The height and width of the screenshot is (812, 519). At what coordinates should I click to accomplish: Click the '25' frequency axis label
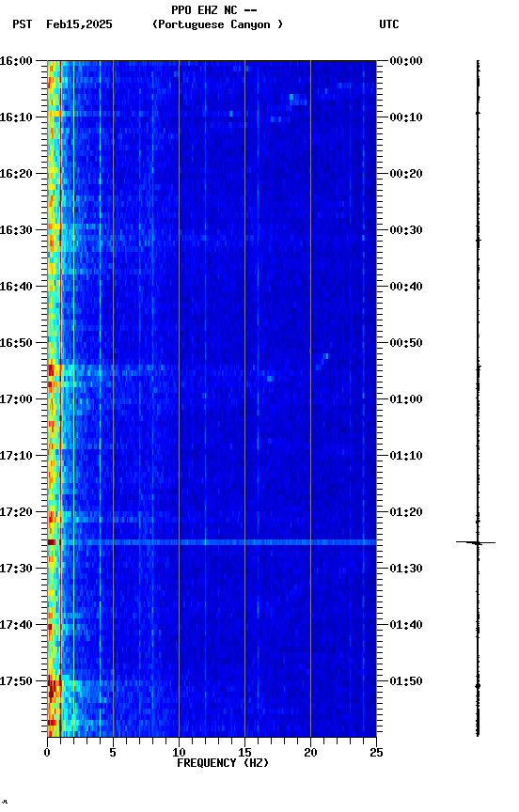click(377, 753)
